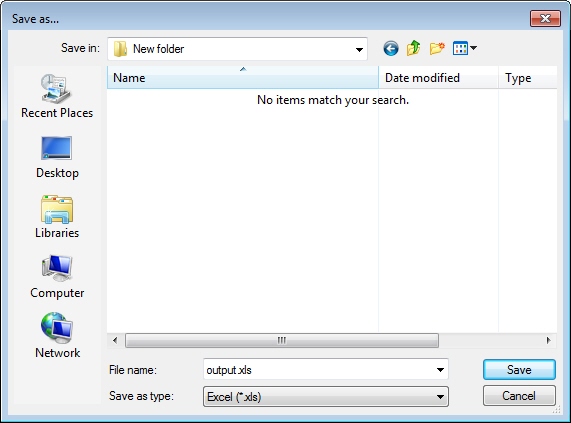The height and width of the screenshot is (423, 571).
Task: Create a new folder with toolbar icon
Action: coord(437,48)
